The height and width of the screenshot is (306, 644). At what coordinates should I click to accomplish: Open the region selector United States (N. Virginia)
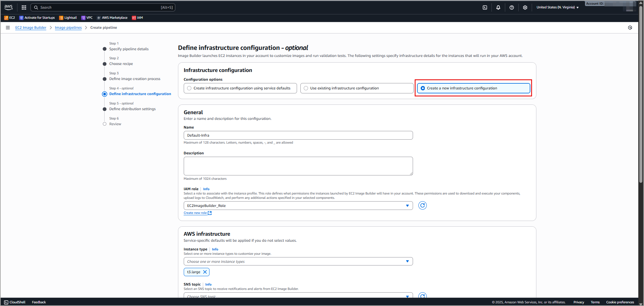pyautogui.click(x=558, y=7)
